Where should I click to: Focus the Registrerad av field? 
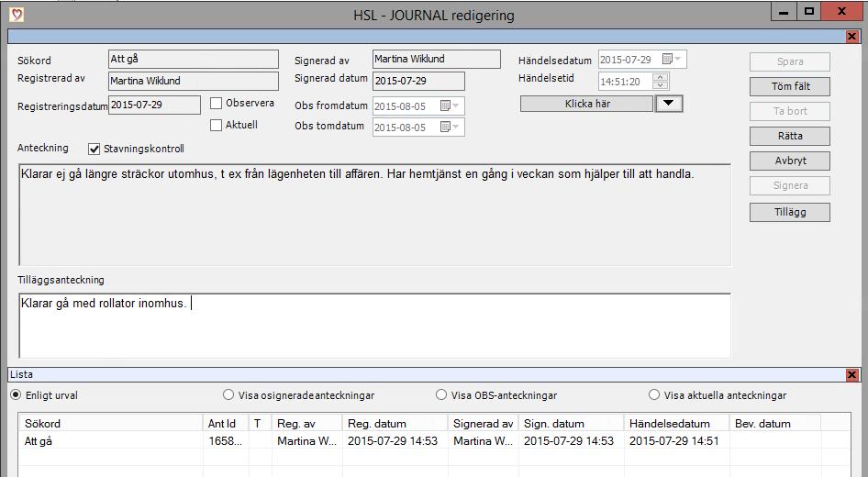pyautogui.click(x=194, y=81)
